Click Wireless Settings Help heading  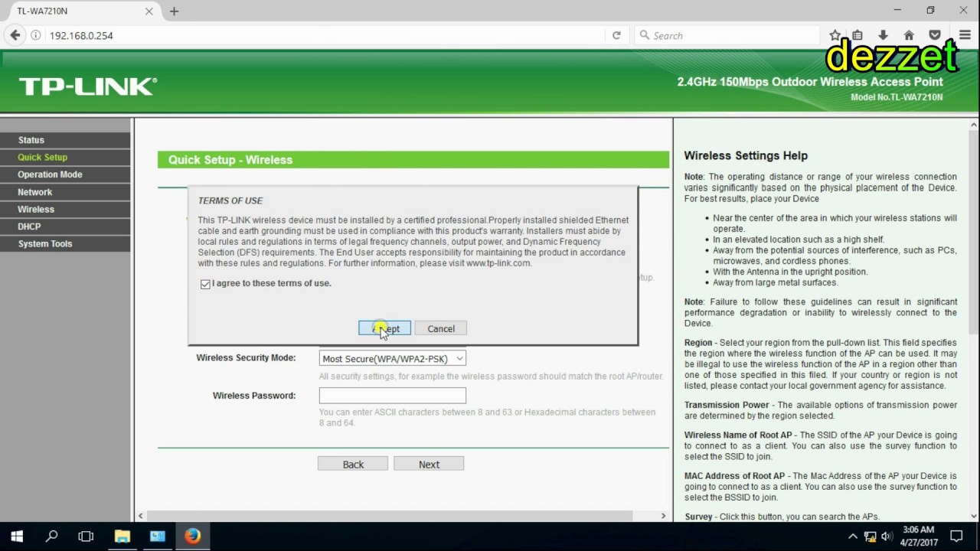tap(746, 155)
